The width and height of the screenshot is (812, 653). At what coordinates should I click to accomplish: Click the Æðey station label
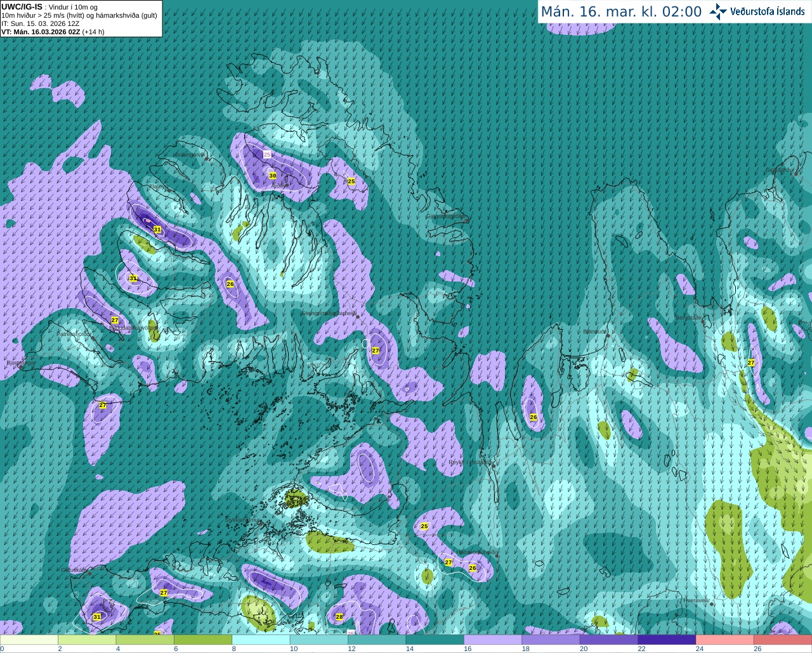[278, 185]
